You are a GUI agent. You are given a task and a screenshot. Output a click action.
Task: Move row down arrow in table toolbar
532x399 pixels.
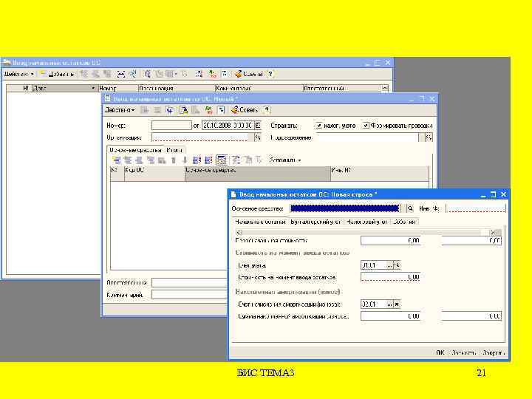pos(185,160)
